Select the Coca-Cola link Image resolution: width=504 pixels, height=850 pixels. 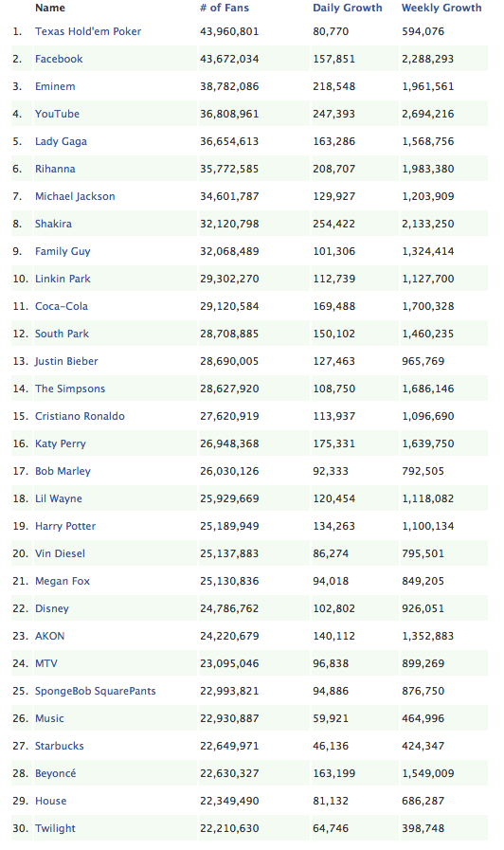(62, 306)
